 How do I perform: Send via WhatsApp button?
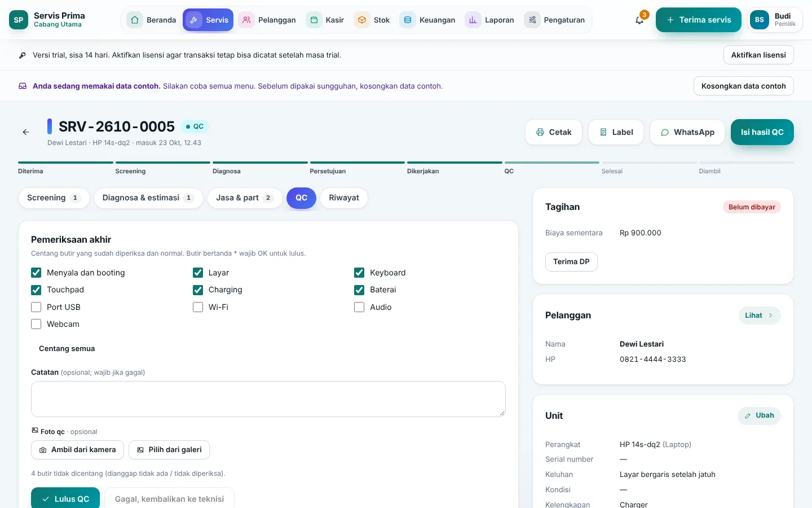coord(687,132)
